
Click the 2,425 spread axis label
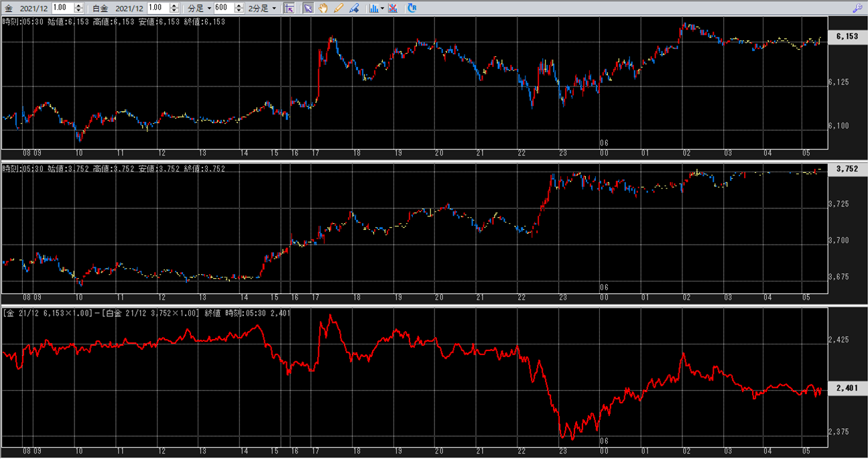click(839, 340)
